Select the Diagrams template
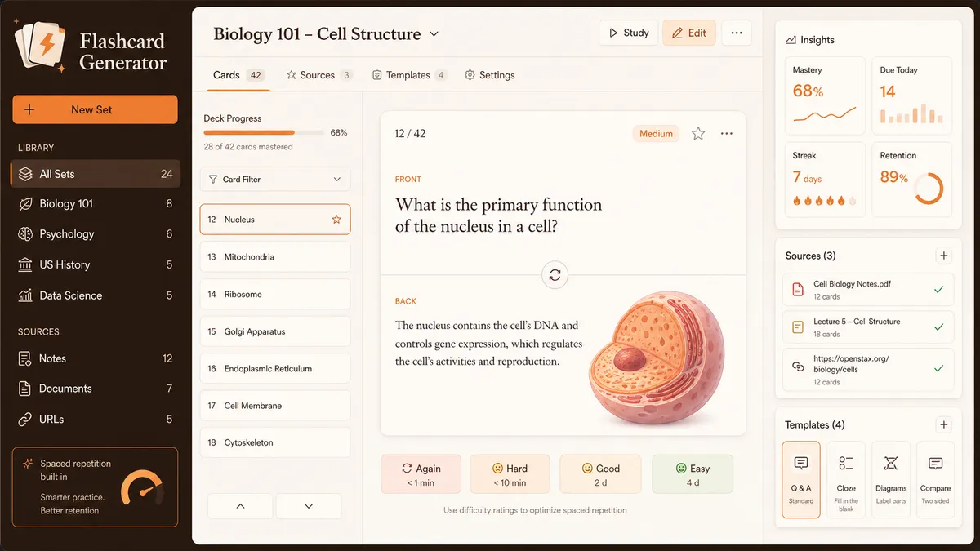 891,480
